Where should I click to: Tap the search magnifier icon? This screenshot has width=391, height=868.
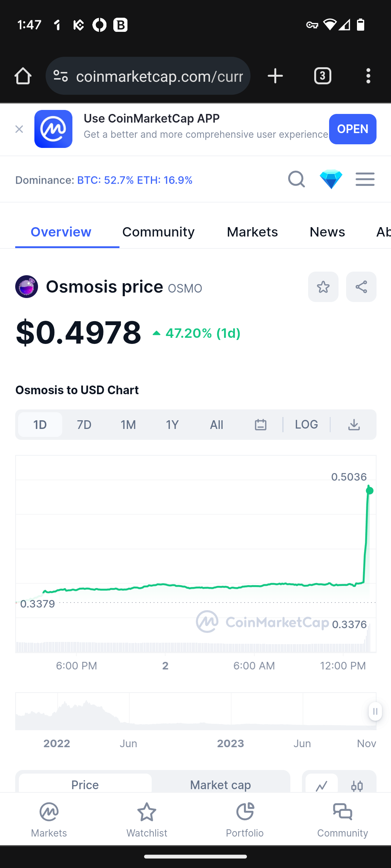click(x=296, y=179)
